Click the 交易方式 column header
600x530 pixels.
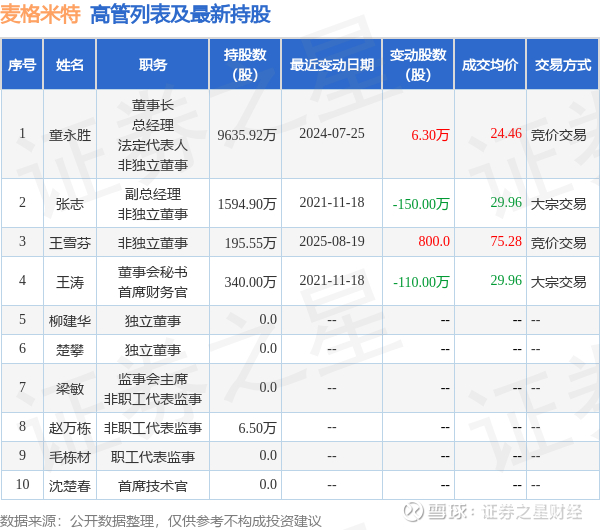click(562, 65)
